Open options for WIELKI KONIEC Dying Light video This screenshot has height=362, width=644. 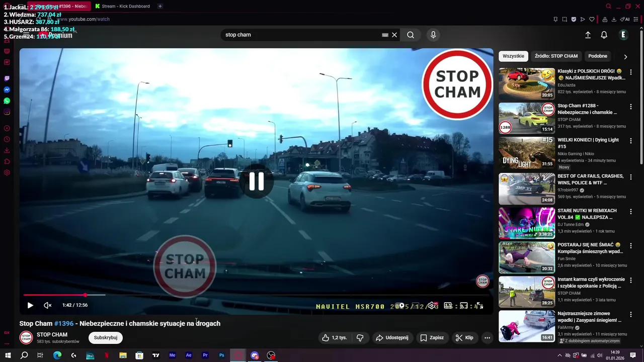click(630, 141)
